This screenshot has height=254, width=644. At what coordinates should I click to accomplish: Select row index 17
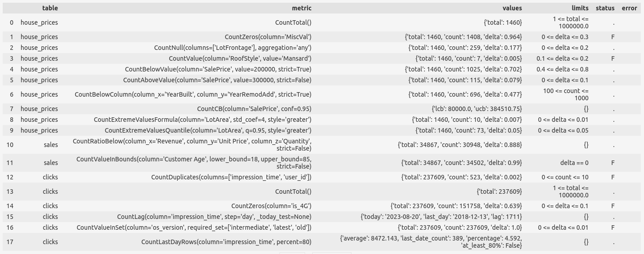pos(10,242)
